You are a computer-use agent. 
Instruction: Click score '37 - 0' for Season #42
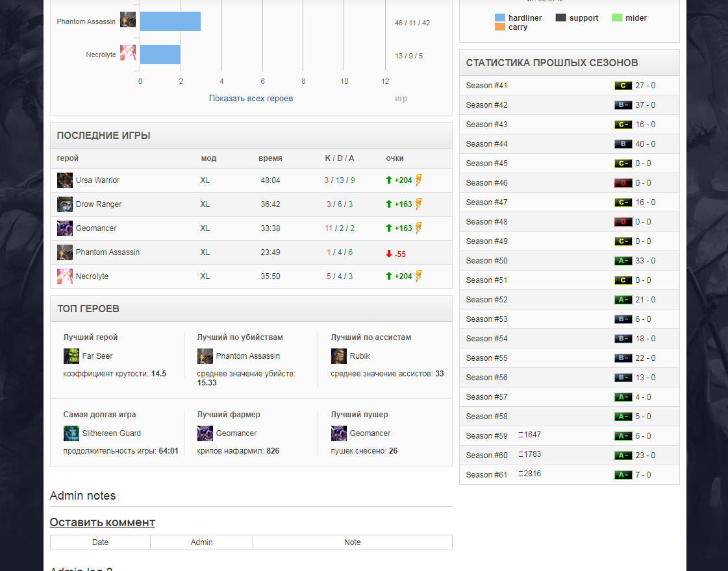[x=646, y=105]
